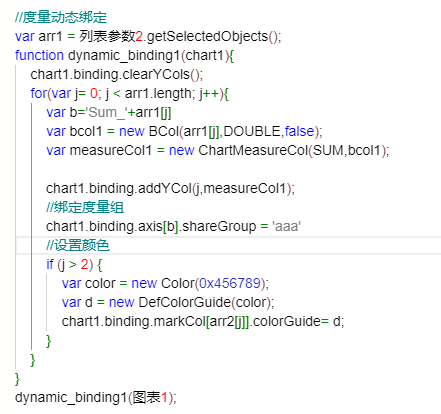Click the line "var b='Sum_'+arr1[j]"
The width and height of the screenshot is (441, 414).
(109, 112)
